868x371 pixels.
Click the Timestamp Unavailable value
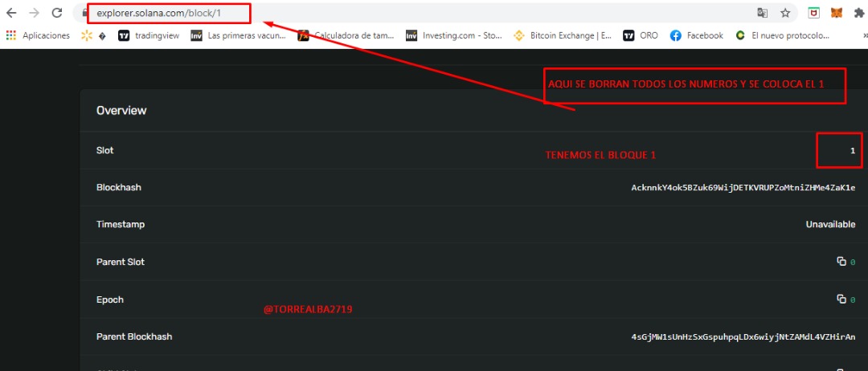[x=830, y=225]
